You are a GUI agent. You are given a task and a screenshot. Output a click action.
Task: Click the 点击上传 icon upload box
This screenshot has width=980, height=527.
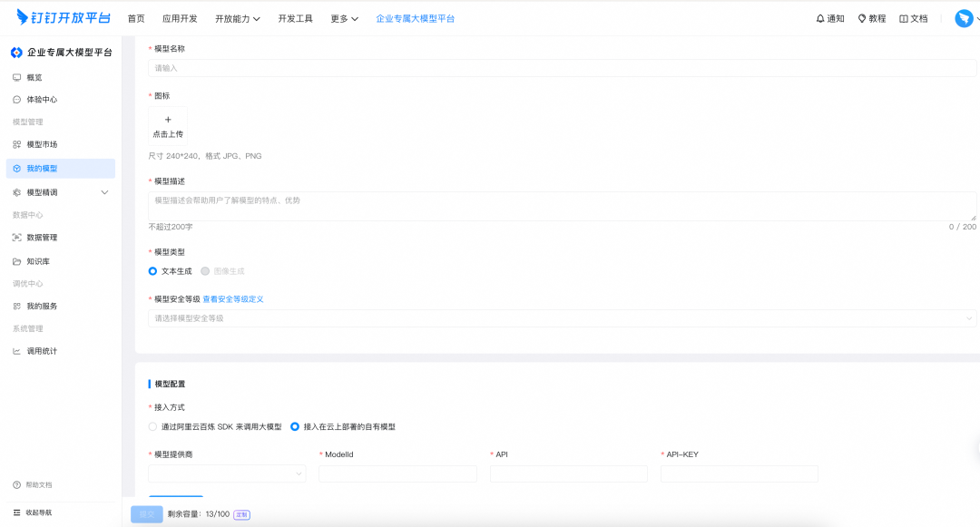[168, 126]
